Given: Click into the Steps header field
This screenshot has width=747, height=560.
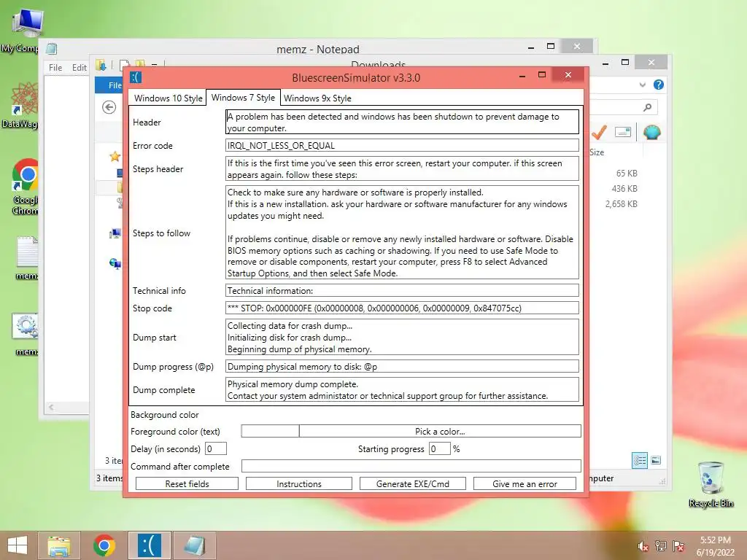Looking at the screenshot, I should pos(402,169).
